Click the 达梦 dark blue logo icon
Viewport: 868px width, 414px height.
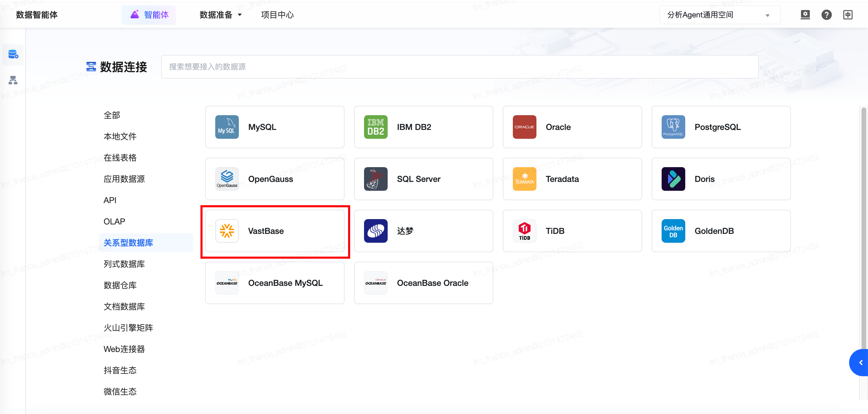tap(376, 231)
